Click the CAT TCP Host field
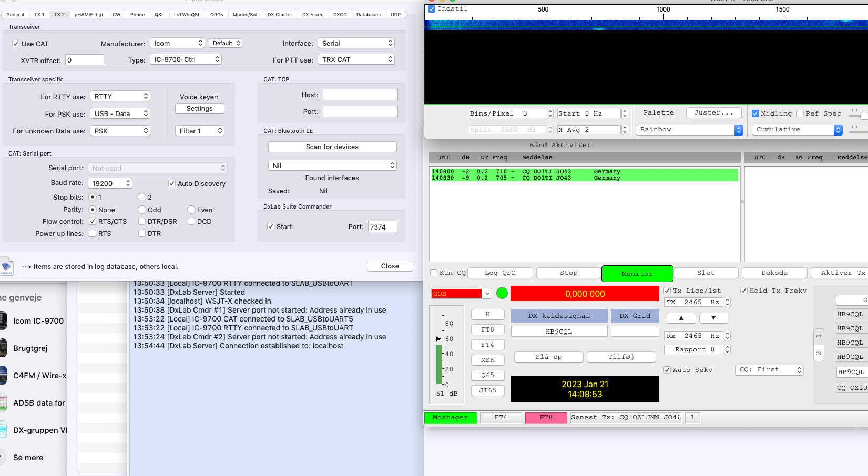The image size is (868, 476). 360,95
